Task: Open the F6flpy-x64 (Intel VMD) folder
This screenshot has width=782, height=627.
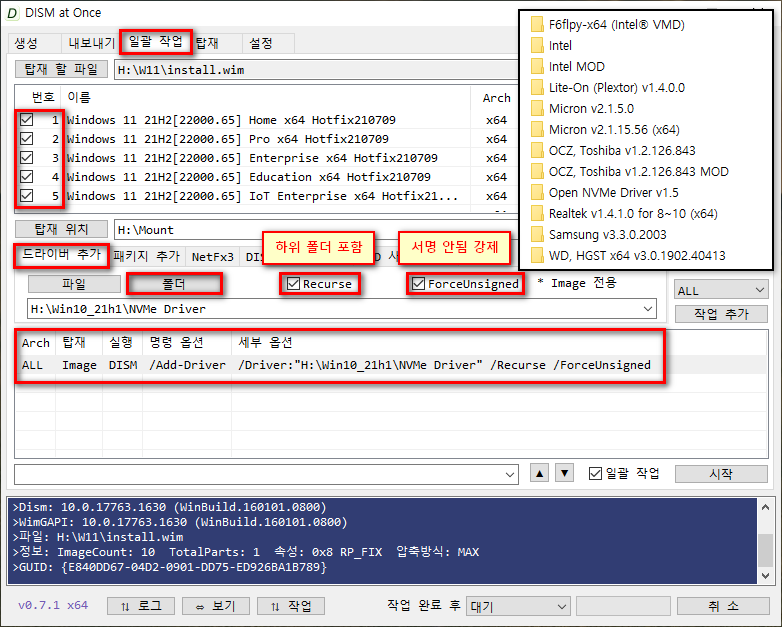Action: [607, 24]
